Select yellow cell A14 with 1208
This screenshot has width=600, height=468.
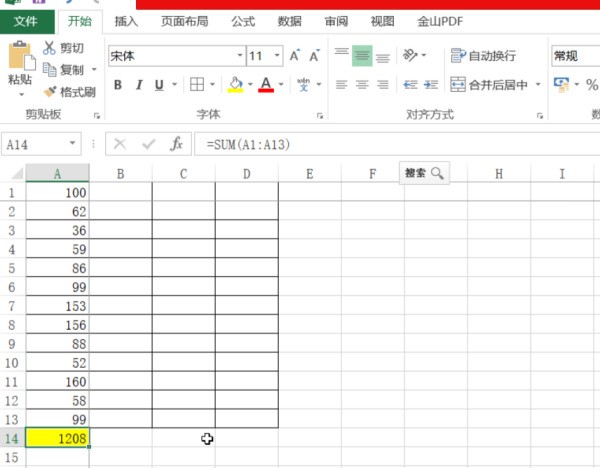(x=57, y=438)
